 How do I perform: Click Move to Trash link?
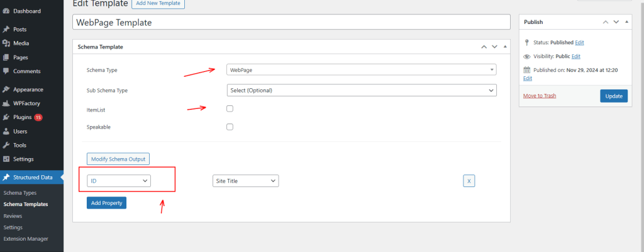tap(539, 96)
